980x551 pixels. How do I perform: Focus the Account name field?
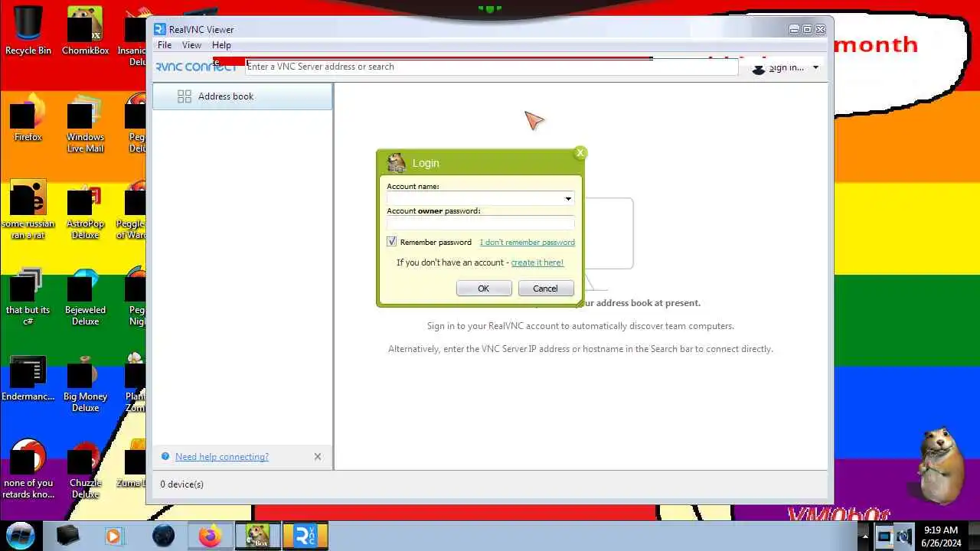click(480, 199)
